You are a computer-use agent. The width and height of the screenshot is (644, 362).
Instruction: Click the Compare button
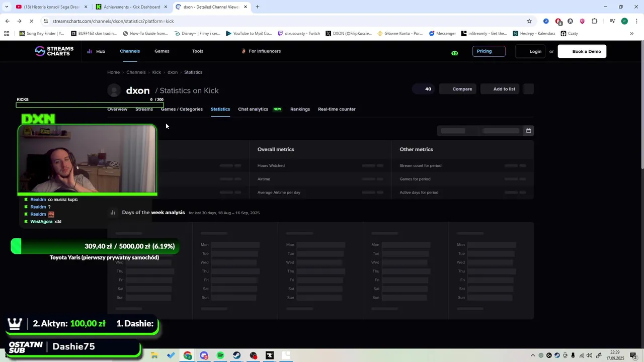click(x=457, y=89)
